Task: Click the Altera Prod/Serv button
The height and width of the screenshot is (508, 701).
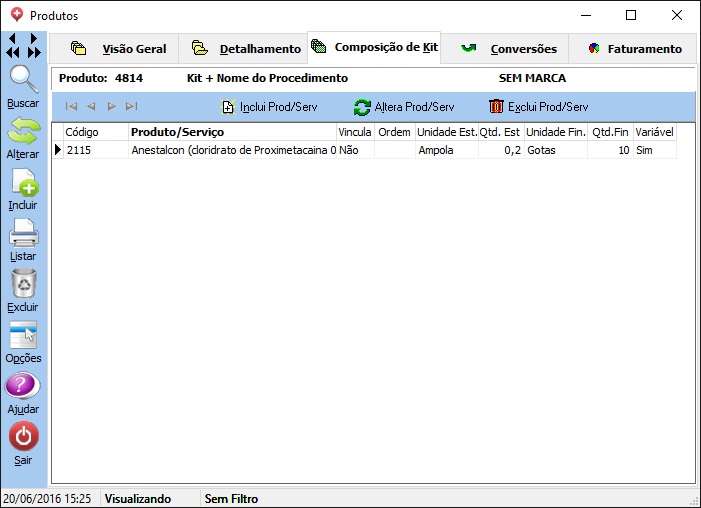Action: pos(404,107)
